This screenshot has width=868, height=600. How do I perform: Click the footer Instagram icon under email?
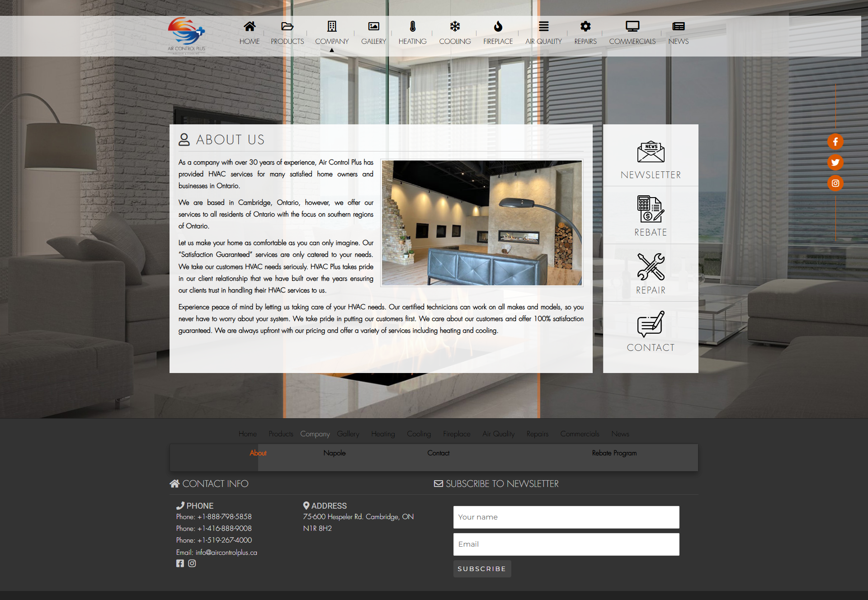pos(192,563)
